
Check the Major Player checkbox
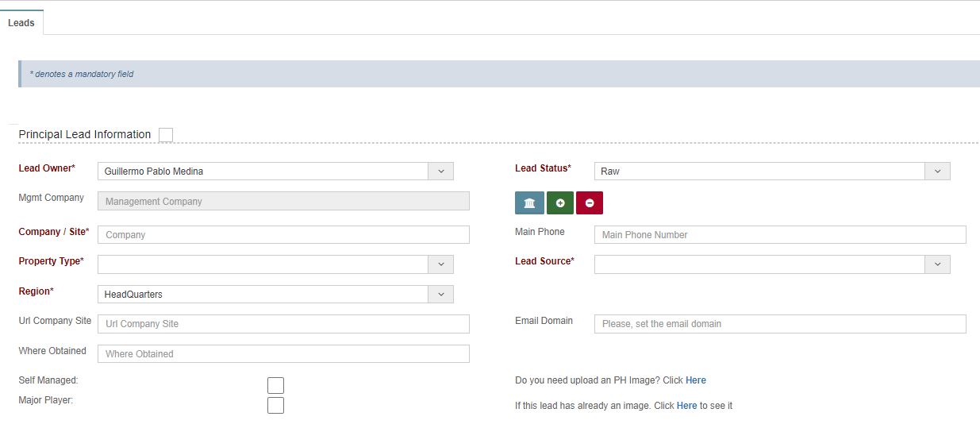click(x=275, y=406)
